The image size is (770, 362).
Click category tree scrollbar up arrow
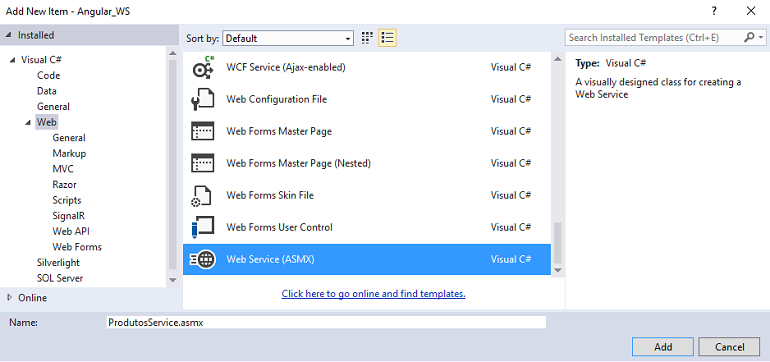point(172,54)
